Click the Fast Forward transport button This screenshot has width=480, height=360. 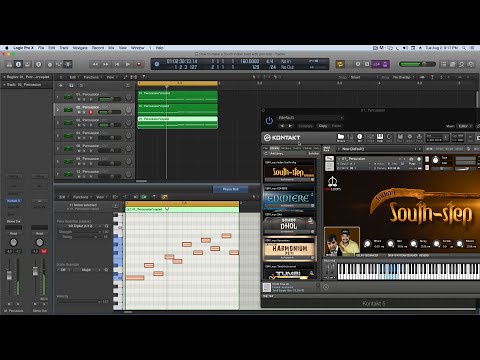point(106,64)
